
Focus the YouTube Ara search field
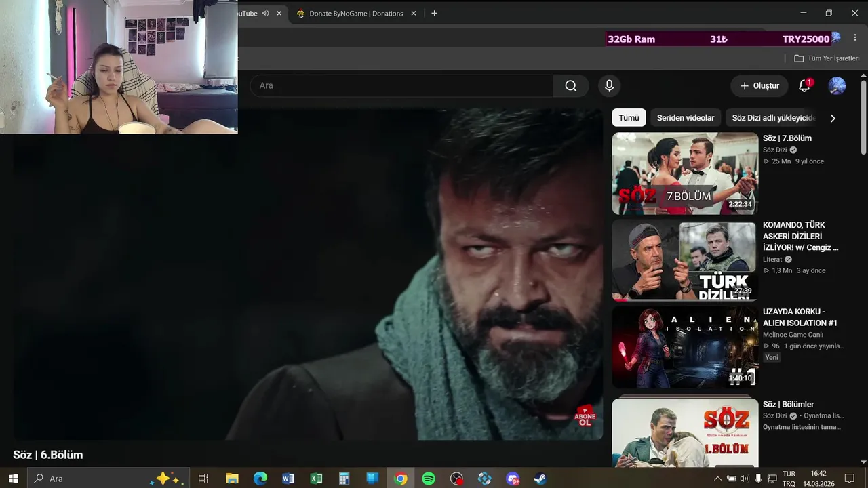[x=402, y=86]
